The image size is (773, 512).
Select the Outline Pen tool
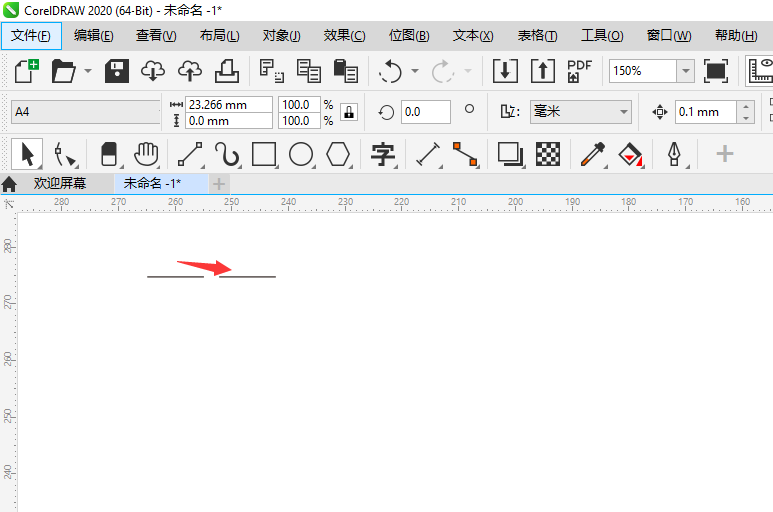674,154
